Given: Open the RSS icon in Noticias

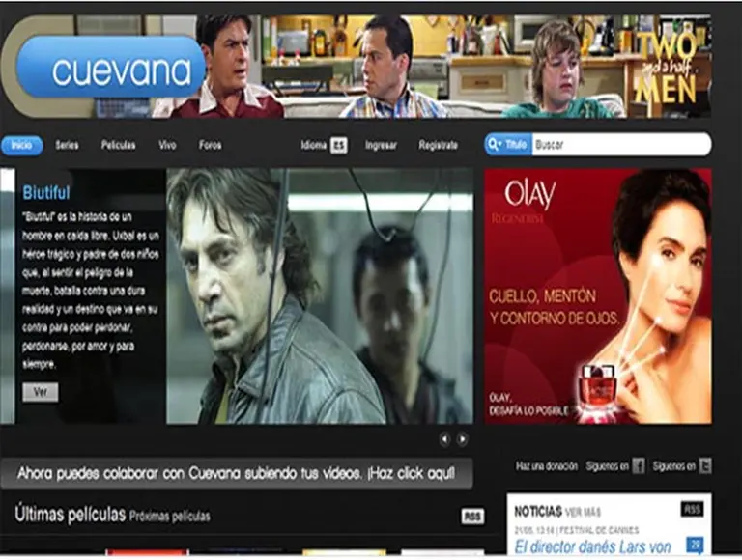Looking at the screenshot, I should (693, 510).
